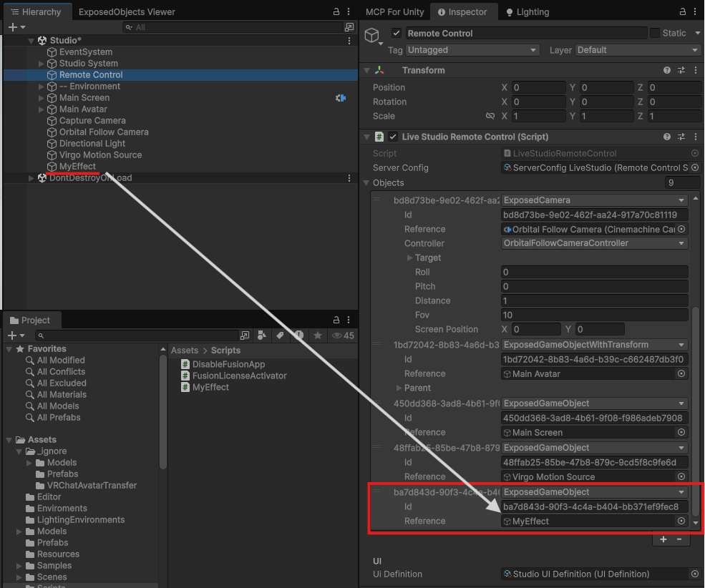Viewport: 705px width, 588px height.
Task: Pick object for Orbital Follow Camera reference
Action: point(681,229)
